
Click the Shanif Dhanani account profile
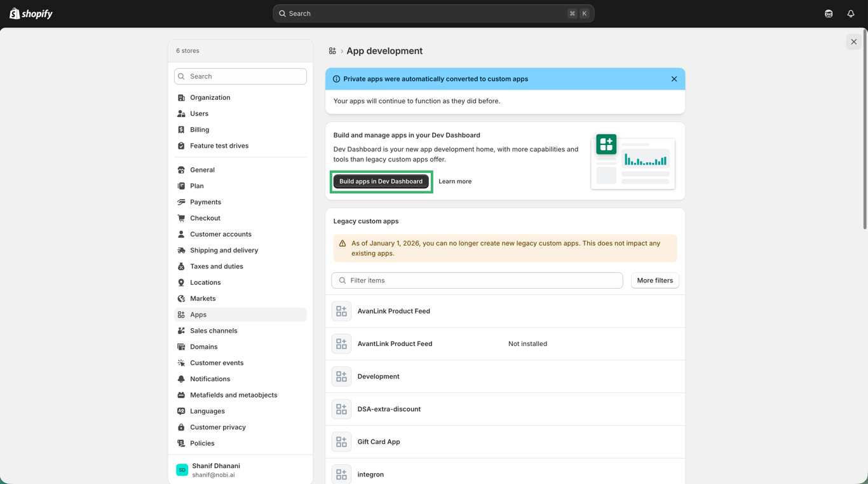[240, 470]
